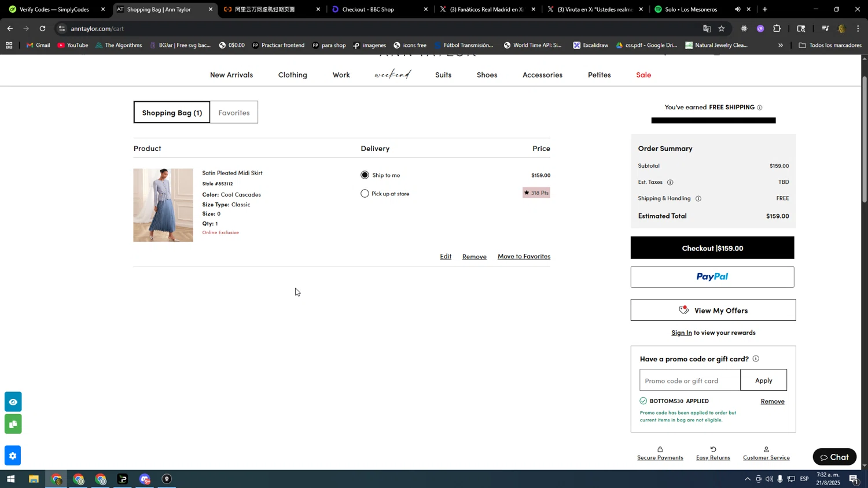Open the tab search icon in toolbar
868x488 pixels.
801,28
